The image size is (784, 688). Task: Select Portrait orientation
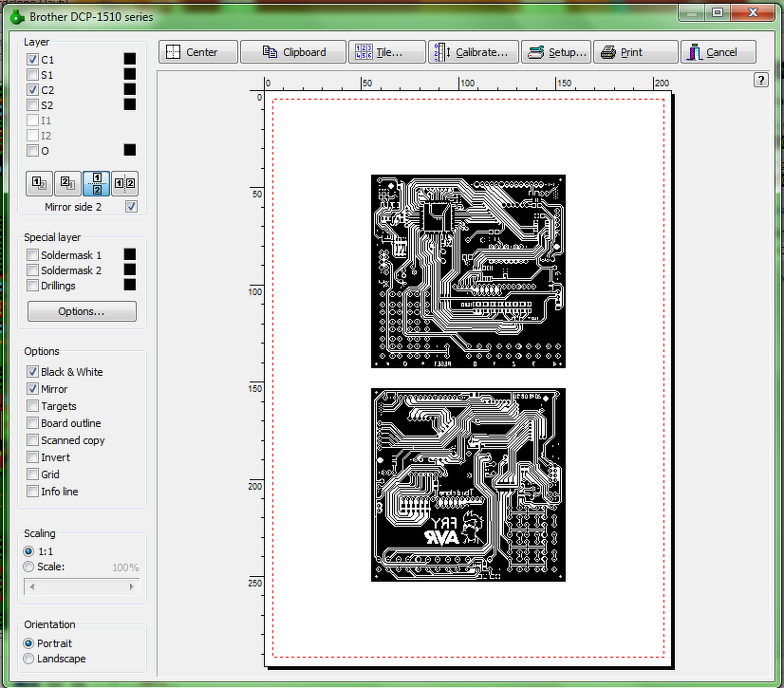pos(28,643)
